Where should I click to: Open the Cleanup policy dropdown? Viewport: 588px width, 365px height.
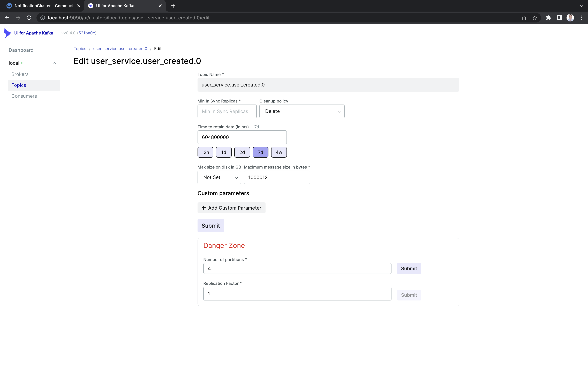click(302, 111)
